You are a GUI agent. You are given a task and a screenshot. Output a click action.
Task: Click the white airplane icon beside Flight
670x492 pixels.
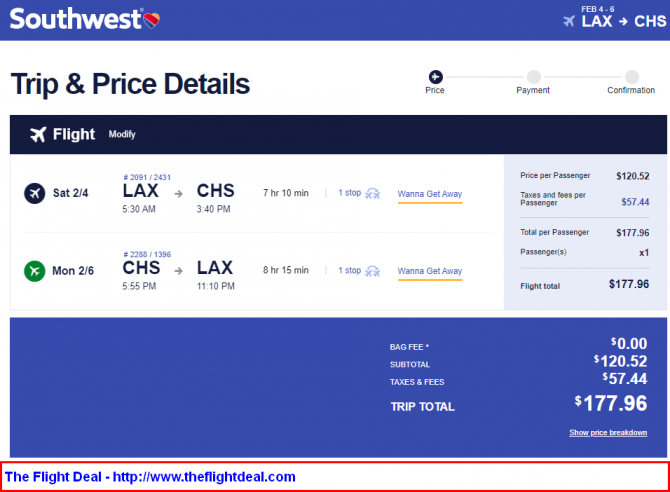[x=38, y=134]
